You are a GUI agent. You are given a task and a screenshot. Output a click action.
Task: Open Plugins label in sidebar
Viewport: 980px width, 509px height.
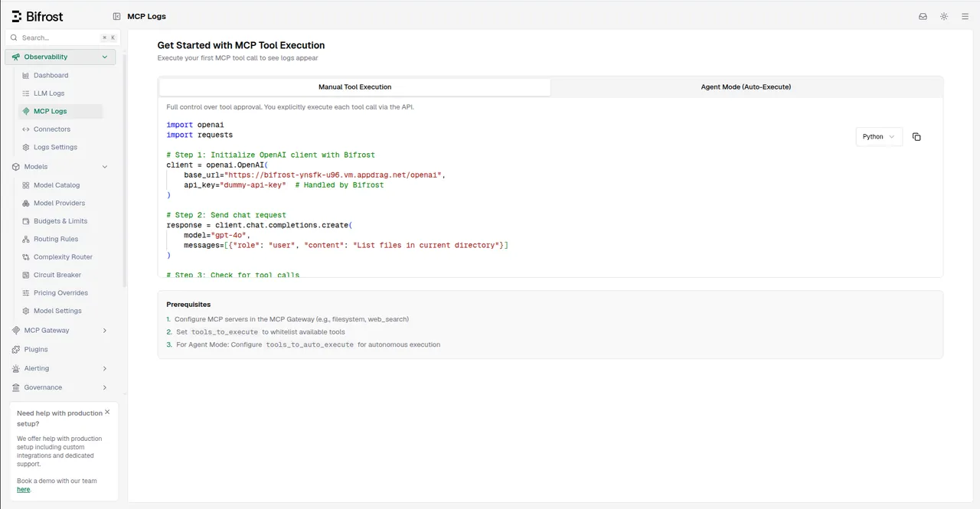tap(36, 350)
